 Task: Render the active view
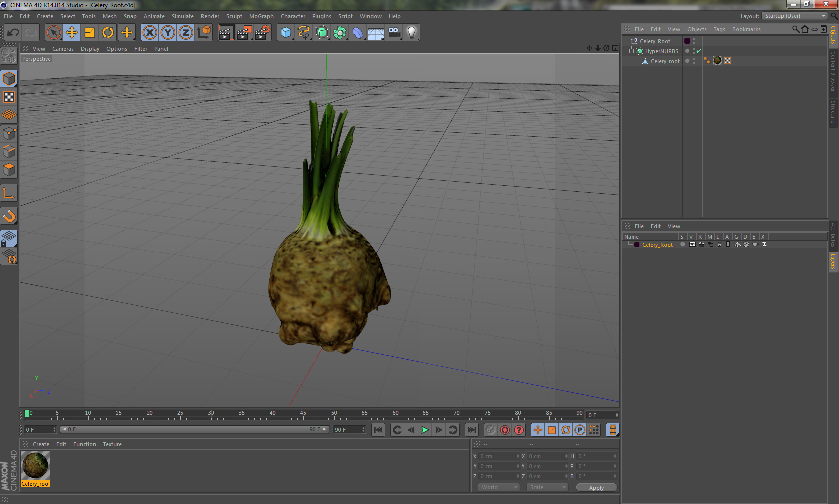pos(226,33)
